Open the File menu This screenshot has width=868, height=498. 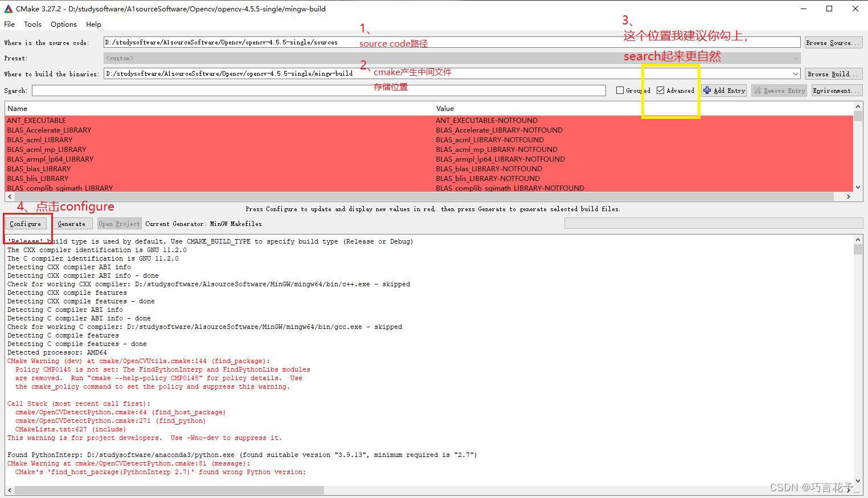[9, 24]
